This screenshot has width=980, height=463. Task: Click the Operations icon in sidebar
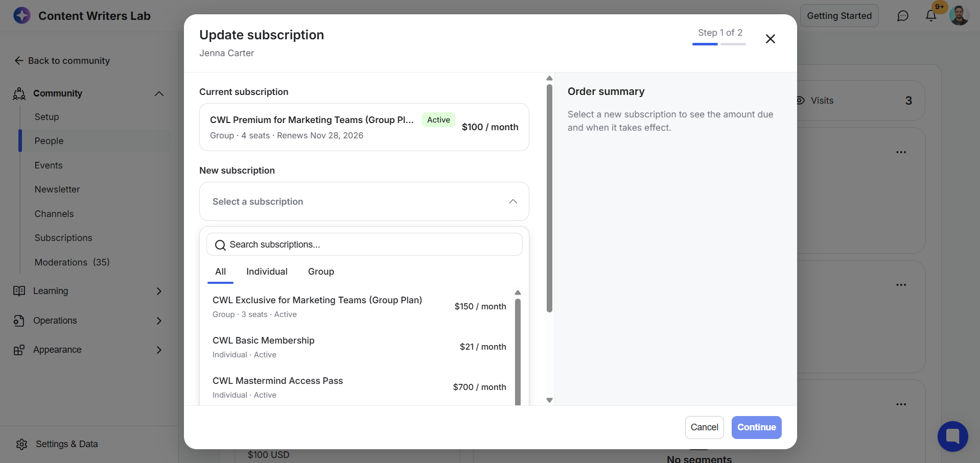pyautogui.click(x=19, y=321)
